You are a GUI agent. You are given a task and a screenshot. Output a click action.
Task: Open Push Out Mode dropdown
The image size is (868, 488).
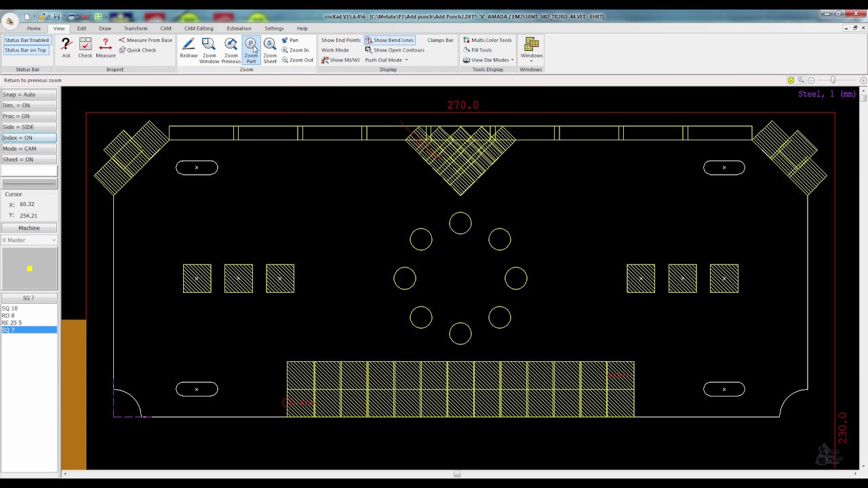click(387, 60)
